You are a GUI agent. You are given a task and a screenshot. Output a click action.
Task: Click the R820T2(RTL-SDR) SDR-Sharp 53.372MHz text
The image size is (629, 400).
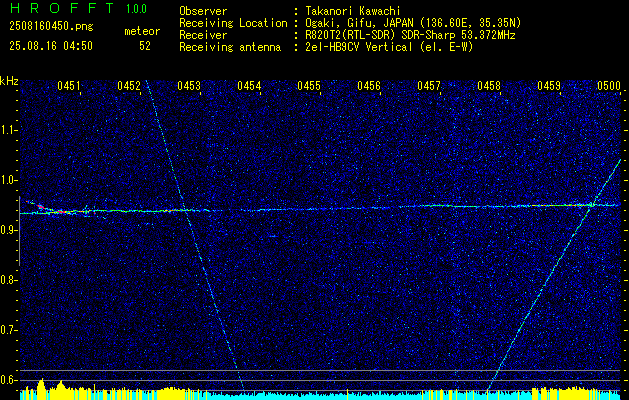point(410,35)
